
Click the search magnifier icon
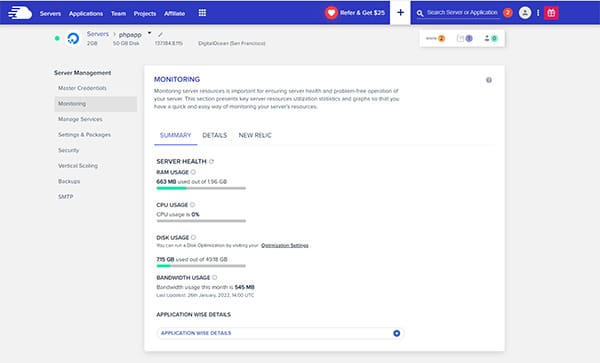pos(420,13)
